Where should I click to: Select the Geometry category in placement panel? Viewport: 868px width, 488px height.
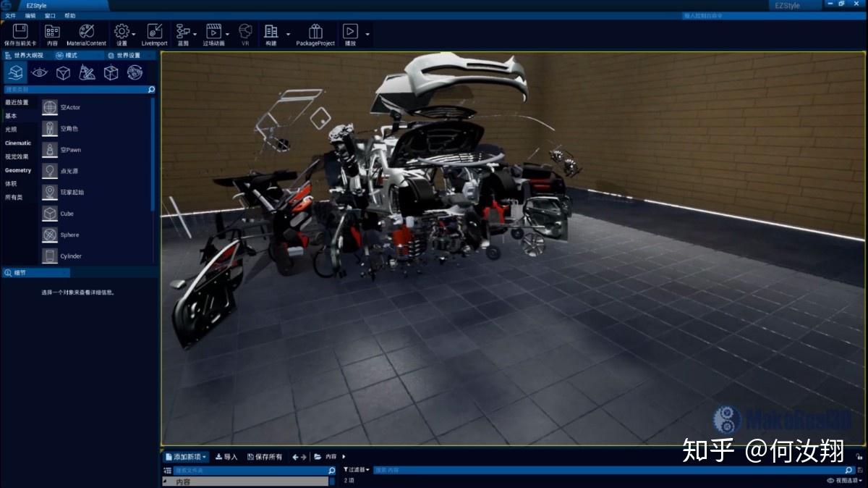point(18,170)
